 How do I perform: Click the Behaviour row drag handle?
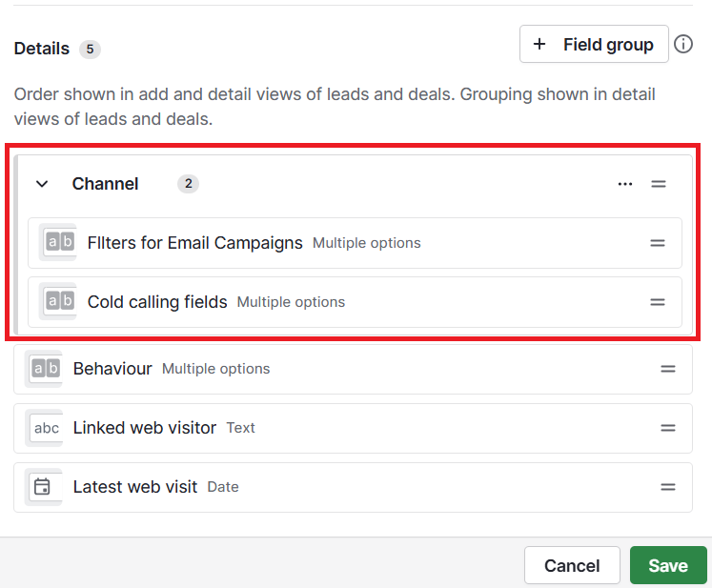(x=668, y=369)
